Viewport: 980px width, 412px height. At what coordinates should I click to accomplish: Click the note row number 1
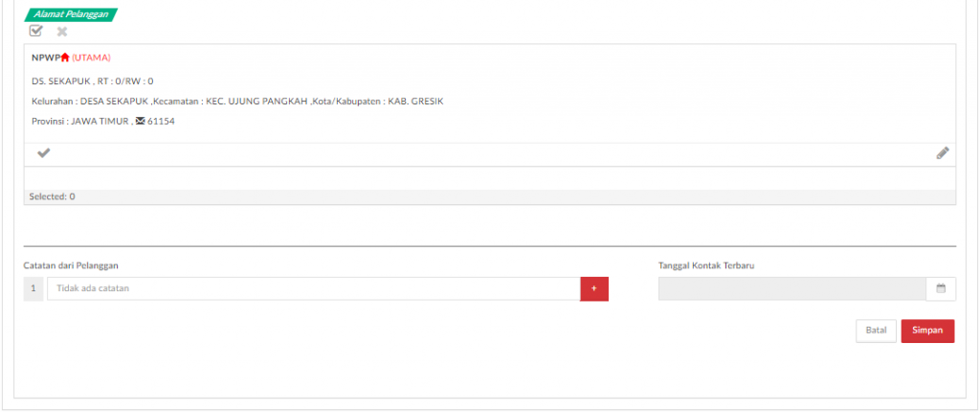[33, 288]
